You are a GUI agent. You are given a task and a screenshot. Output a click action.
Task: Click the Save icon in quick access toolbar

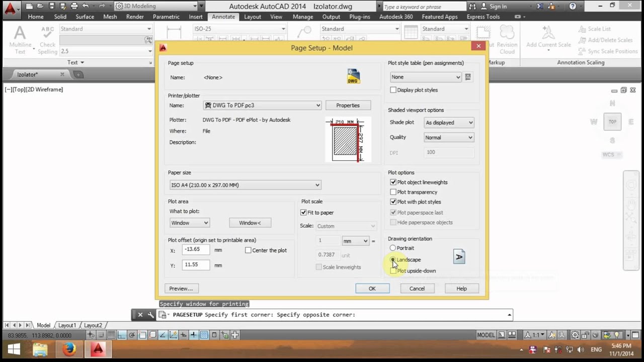51,6
